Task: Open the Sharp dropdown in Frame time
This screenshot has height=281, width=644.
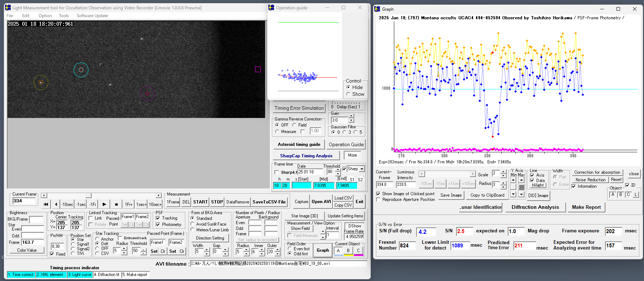Action: [x=362, y=169]
